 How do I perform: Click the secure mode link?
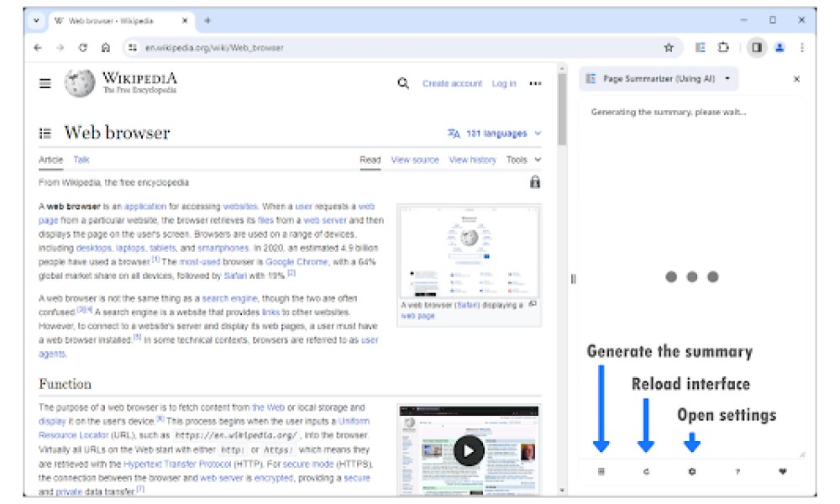(x=308, y=464)
